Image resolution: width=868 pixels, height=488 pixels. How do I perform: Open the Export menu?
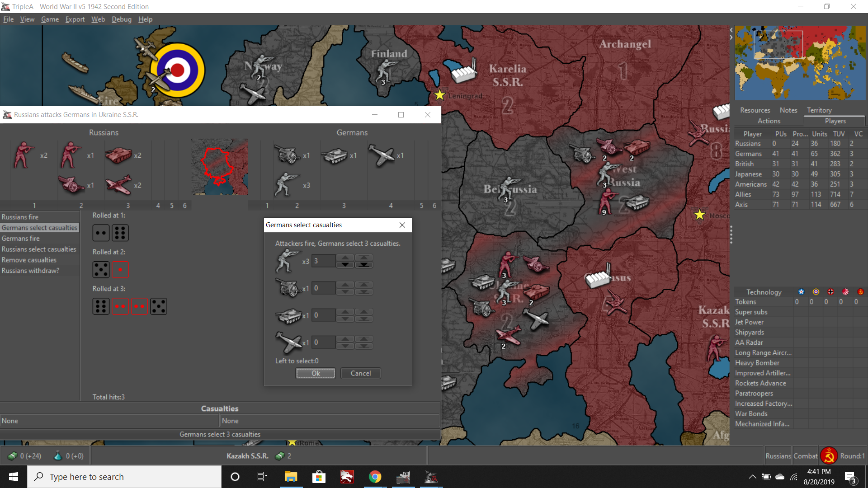pos(75,19)
